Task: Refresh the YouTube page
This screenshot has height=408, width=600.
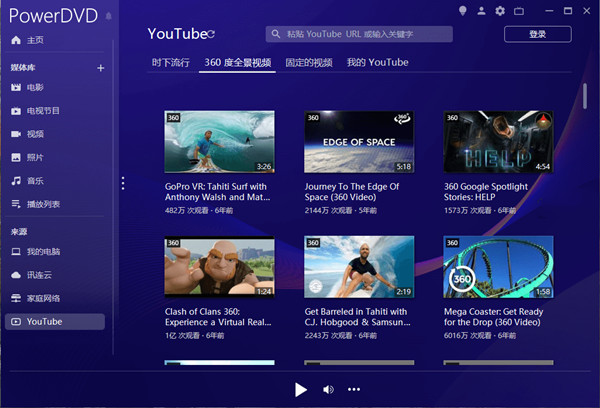Action: (211, 34)
